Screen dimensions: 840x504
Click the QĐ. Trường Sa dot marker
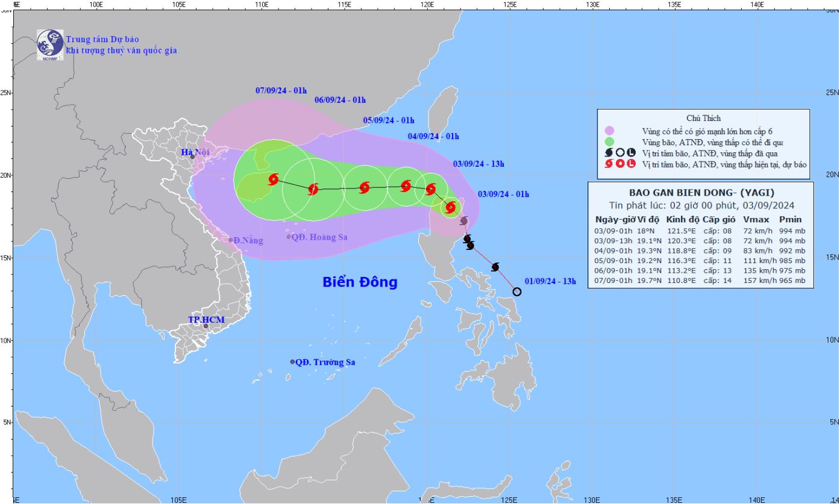[293, 362]
